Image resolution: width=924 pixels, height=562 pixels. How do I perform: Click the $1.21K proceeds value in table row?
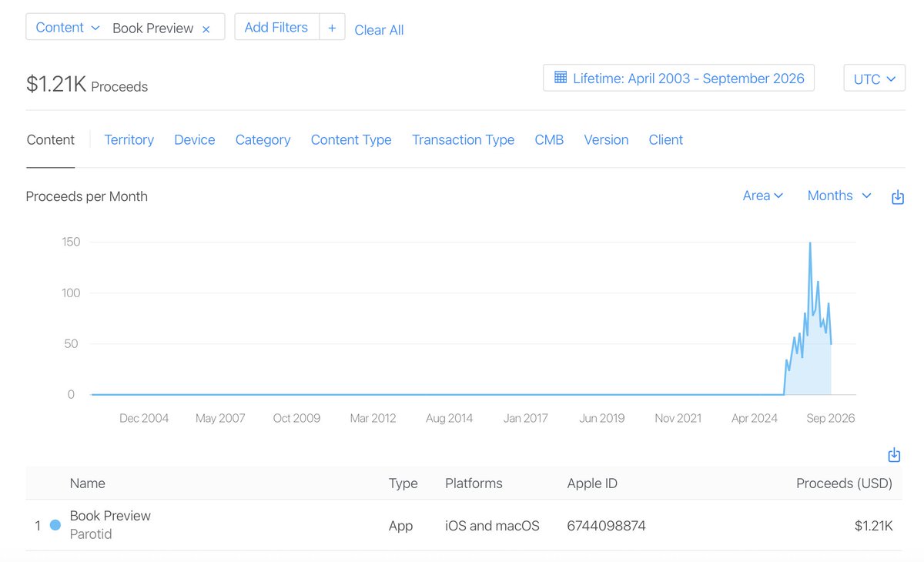coord(873,526)
